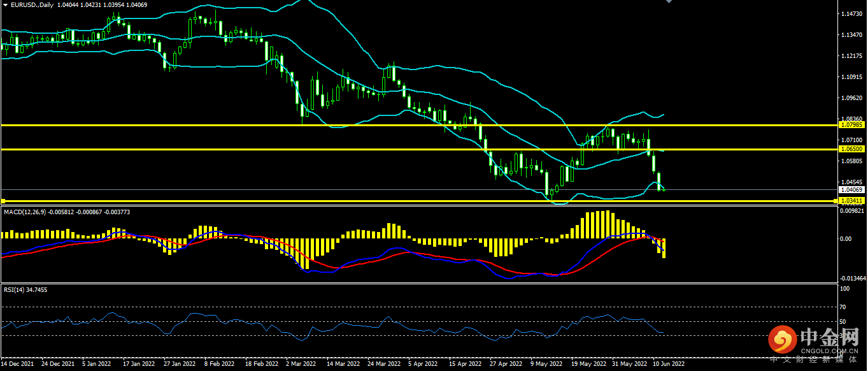The width and height of the screenshot is (868, 371).
Task: Click the 19 May 2022 date label
Action: (588, 365)
